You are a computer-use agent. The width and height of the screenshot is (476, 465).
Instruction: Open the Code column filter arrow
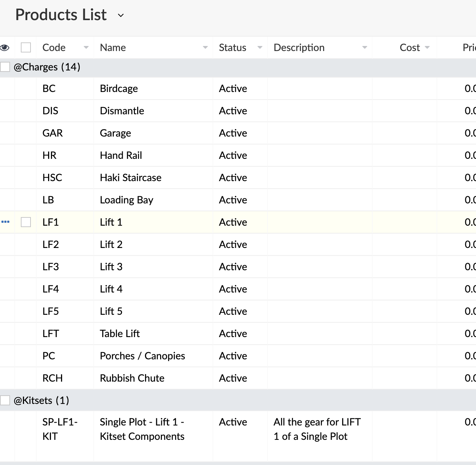click(x=86, y=47)
